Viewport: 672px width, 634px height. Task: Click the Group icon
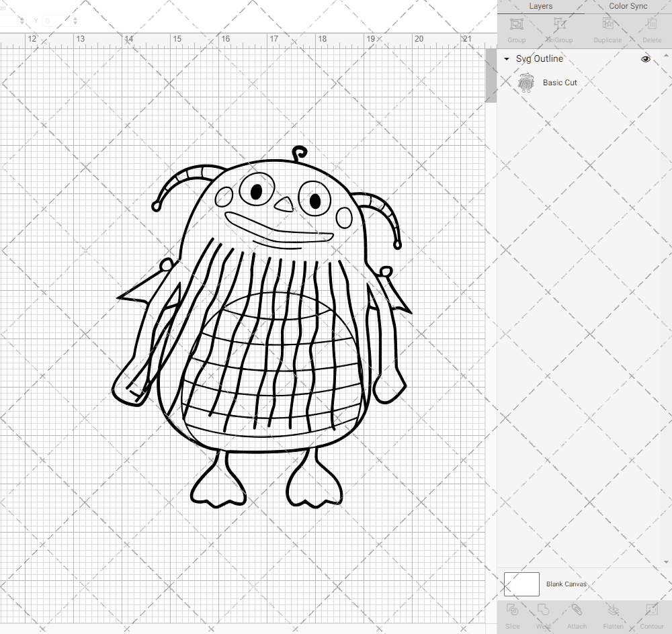[x=516, y=24]
